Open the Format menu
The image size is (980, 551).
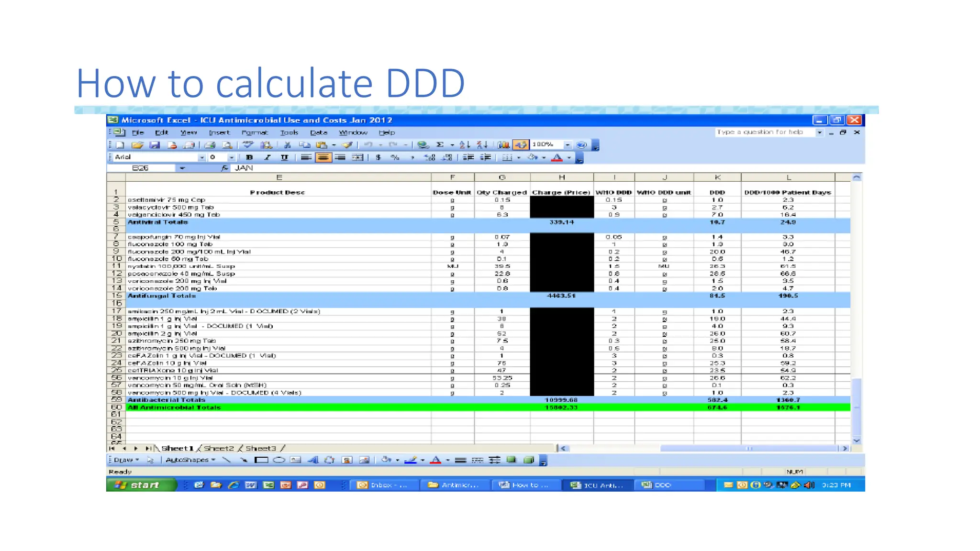pos(254,132)
